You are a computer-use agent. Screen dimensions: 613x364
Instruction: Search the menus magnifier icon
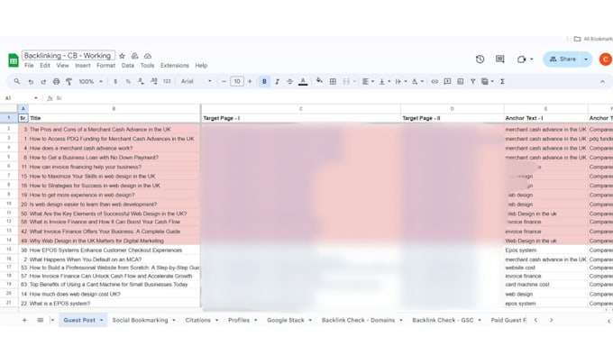[x=17, y=81]
